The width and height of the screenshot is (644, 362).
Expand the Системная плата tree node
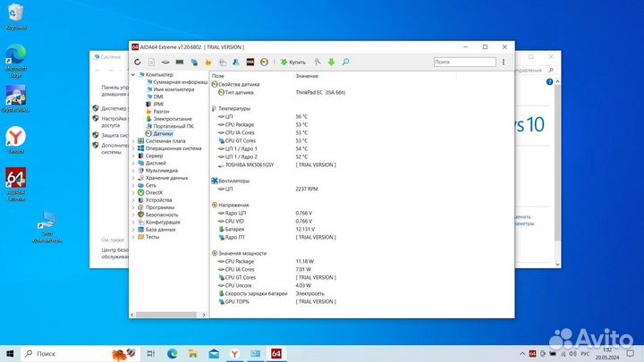(x=133, y=141)
